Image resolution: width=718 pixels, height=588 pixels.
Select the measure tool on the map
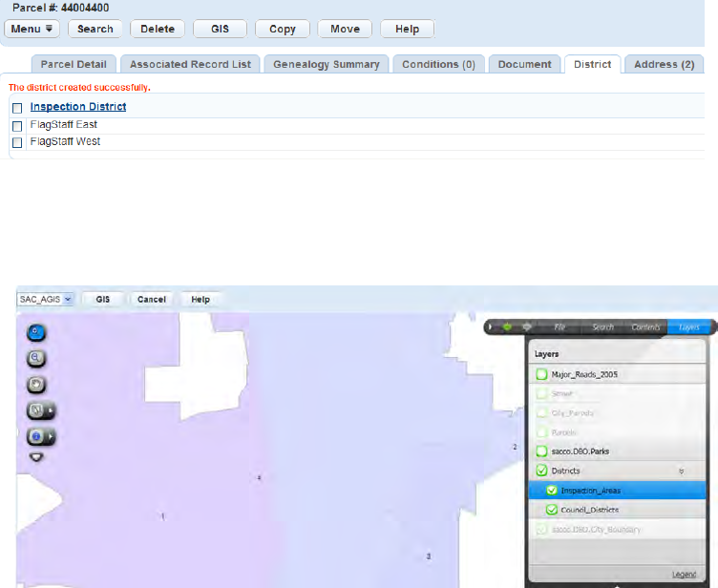tap(35, 409)
